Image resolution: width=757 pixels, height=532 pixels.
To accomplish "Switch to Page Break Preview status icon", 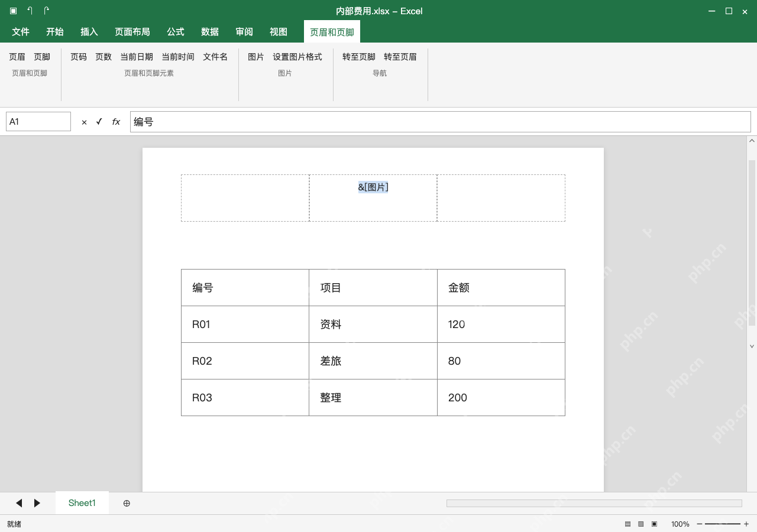I will [x=654, y=524].
